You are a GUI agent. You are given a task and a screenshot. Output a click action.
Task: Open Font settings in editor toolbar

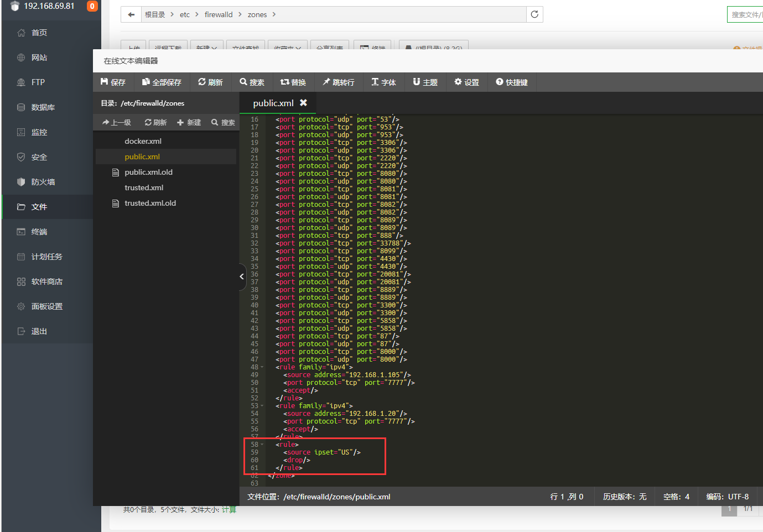click(383, 82)
